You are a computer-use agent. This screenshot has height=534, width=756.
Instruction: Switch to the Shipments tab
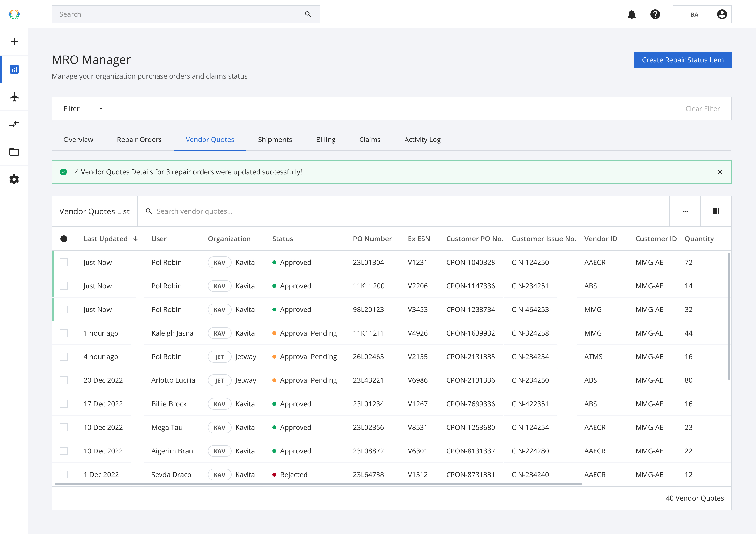point(275,140)
